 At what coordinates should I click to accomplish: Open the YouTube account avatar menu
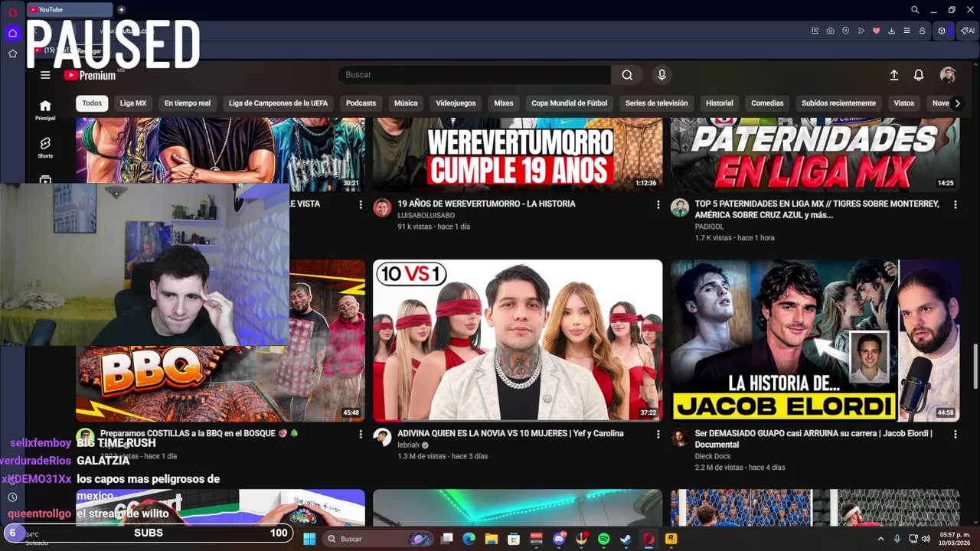coord(948,75)
